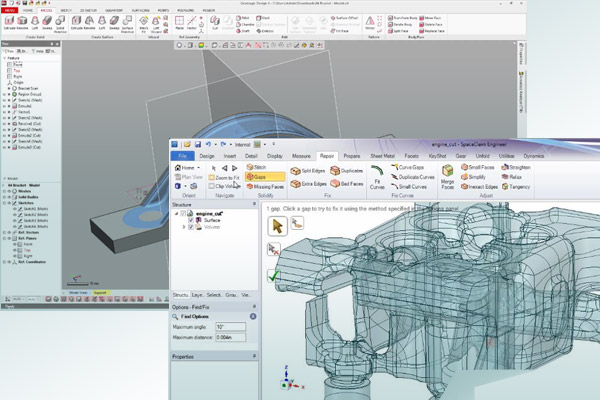Image resolution: width=600 pixels, height=400 pixels.
Task: Click Extra Edges in SpaceClaim Fix group
Action: coord(308,184)
